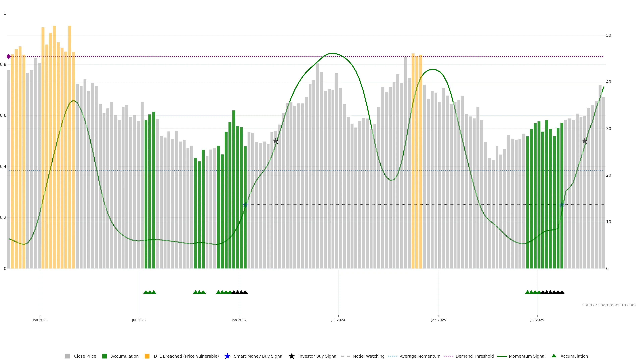The width and height of the screenshot is (644, 362).
Task: Toggle the Momentum Signal legend entry
Action: (527, 356)
